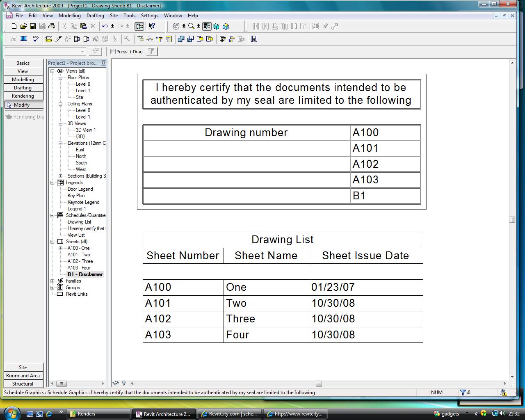
Task: Click the Filter selection funnel button
Action: (x=152, y=51)
